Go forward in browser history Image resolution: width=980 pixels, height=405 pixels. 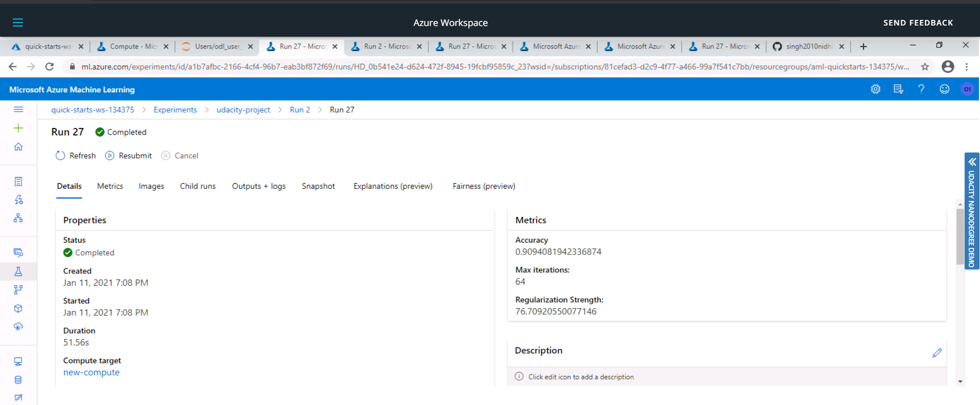(31, 66)
